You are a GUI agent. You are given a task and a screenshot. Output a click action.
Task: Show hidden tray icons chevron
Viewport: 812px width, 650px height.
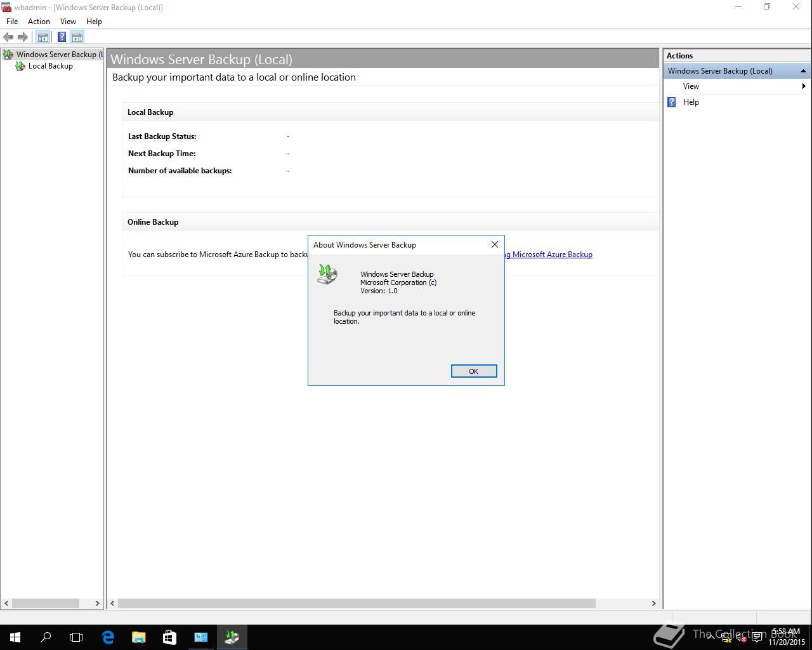click(x=711, y=637)
